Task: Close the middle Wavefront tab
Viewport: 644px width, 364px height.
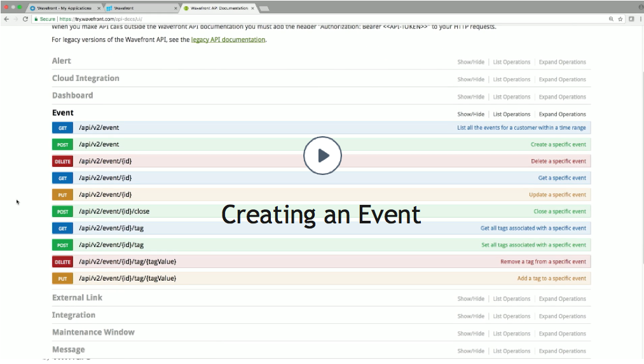Action: click(176, 8)
